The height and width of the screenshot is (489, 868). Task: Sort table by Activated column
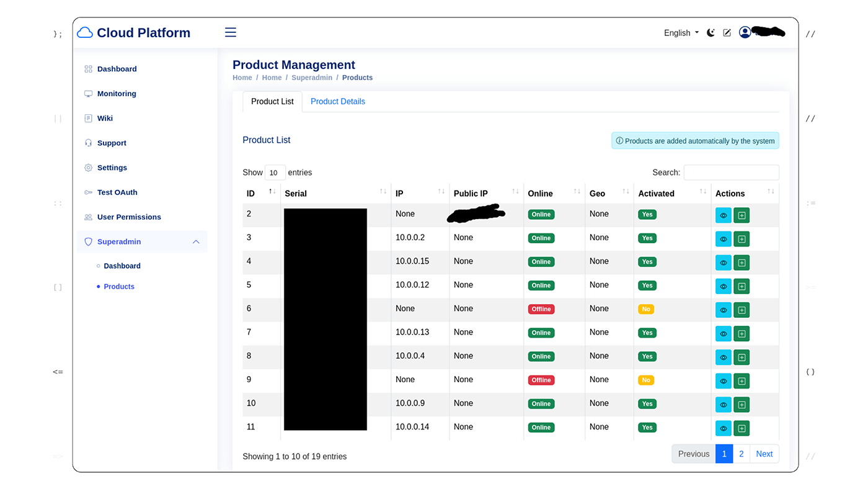pyautogui.click(x=672, y=194)
